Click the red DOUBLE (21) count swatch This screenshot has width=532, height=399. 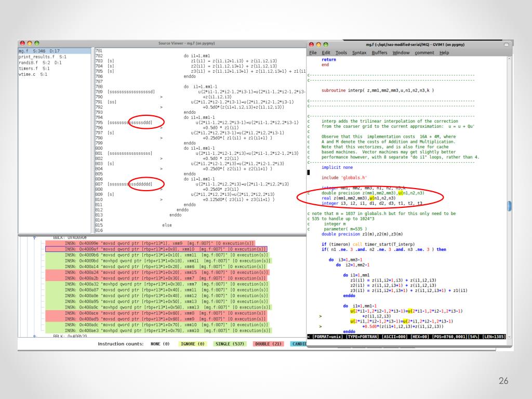tap(268, 344)
